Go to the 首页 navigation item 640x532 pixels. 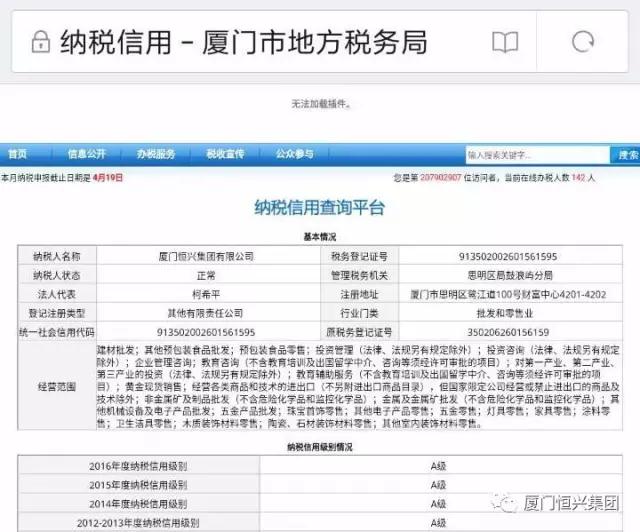pyautogui.click(x=18, y=154)
